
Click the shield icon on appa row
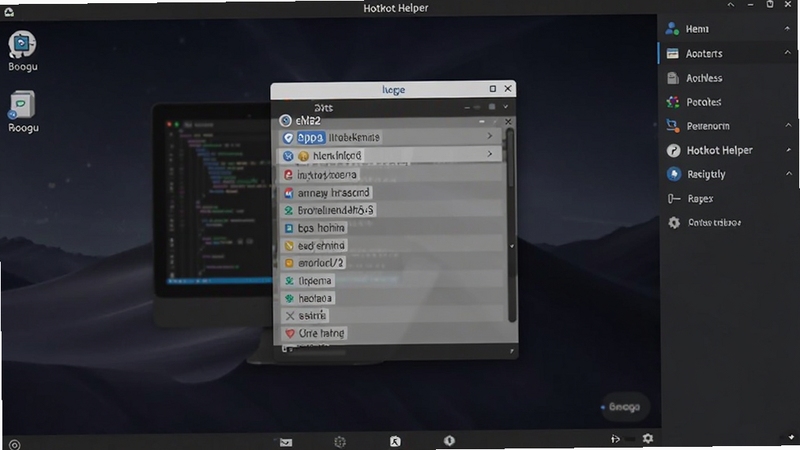[x=288, y=137]
